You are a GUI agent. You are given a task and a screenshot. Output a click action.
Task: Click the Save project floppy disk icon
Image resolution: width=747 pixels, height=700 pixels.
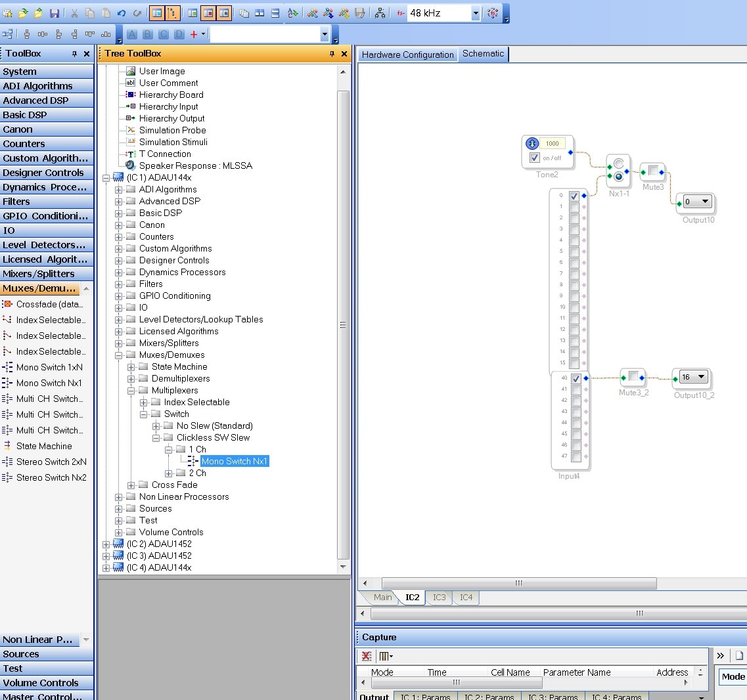tap(55, 13)
